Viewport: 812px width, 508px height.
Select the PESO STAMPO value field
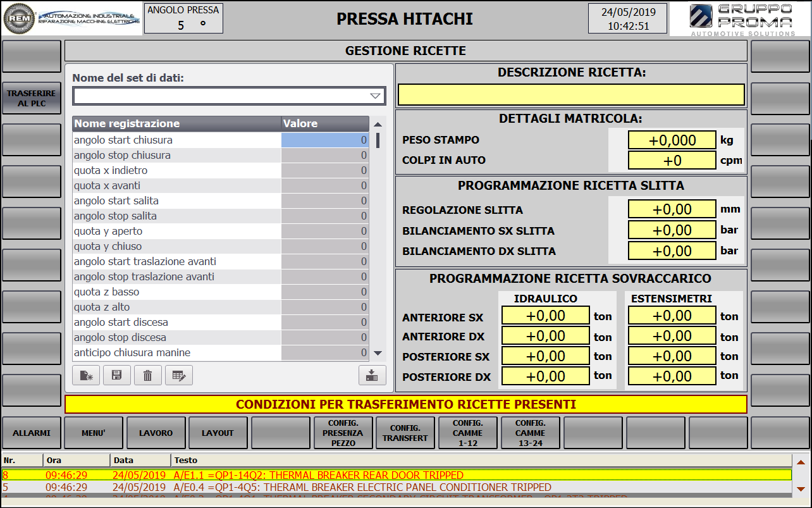coord(672,140)
